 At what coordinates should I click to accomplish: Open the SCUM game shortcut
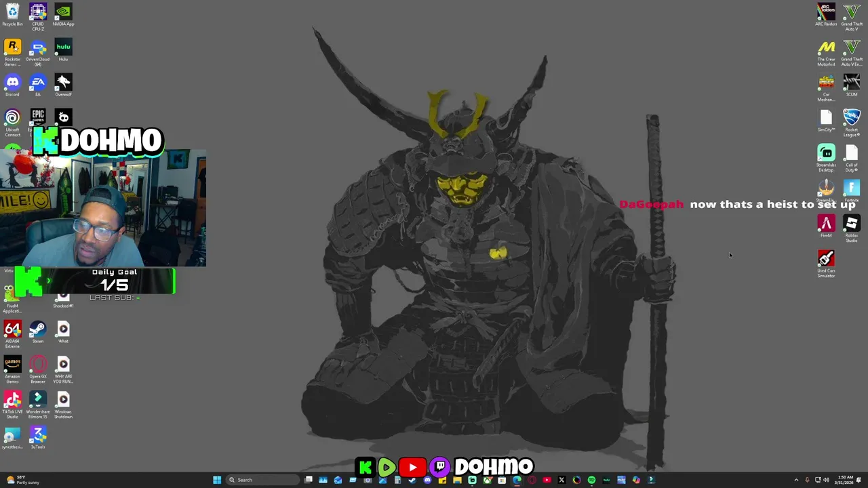tap(852, 85)
